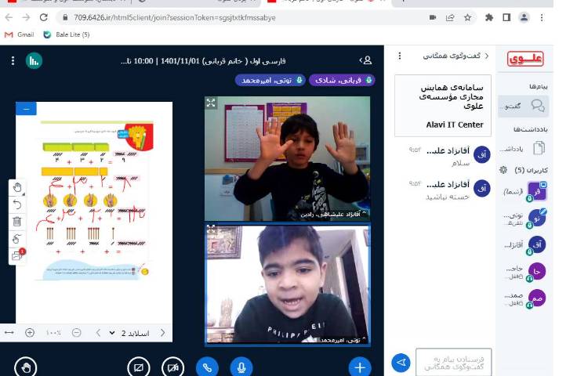Send chat message with the paper plane button

pos(401,363)
